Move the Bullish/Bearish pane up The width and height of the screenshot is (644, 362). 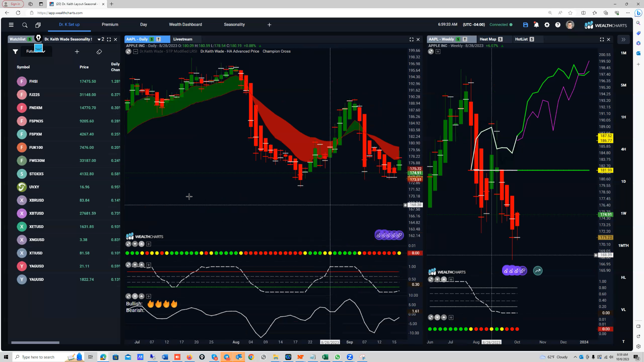(x=142, y=296)
